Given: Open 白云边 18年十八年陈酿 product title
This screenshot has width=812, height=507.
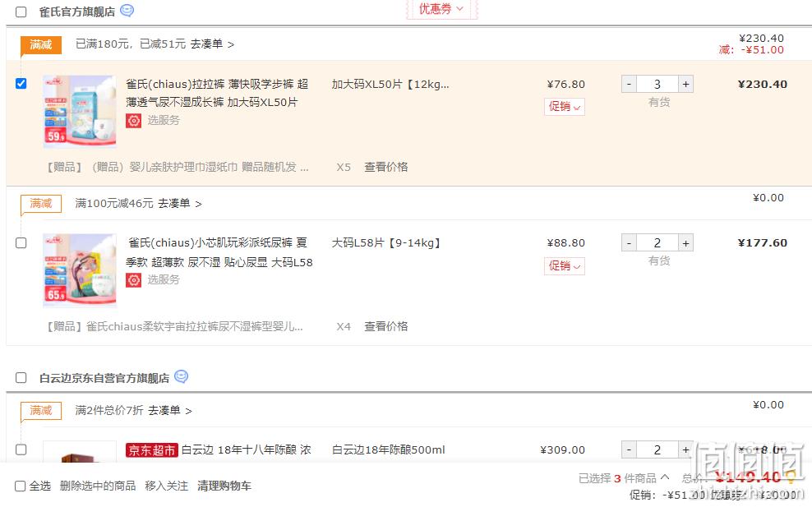Looking at the screenshot, I should pos(246,449).
